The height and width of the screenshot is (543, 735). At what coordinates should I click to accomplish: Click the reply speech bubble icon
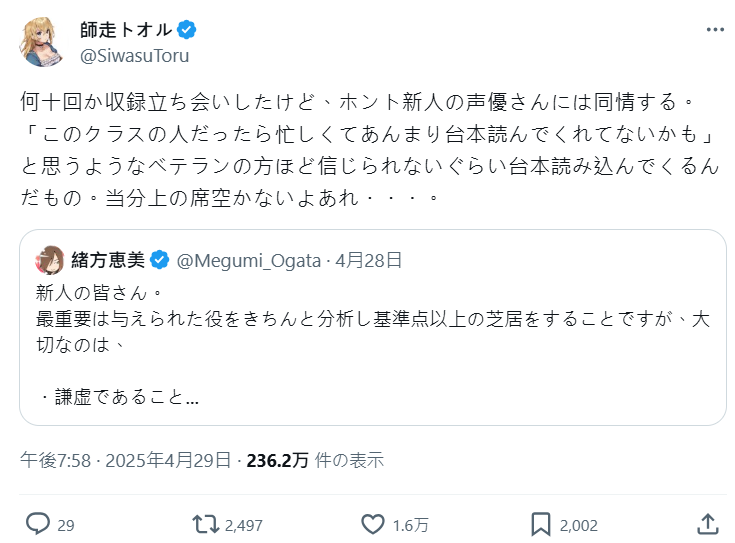coord(38,523)
